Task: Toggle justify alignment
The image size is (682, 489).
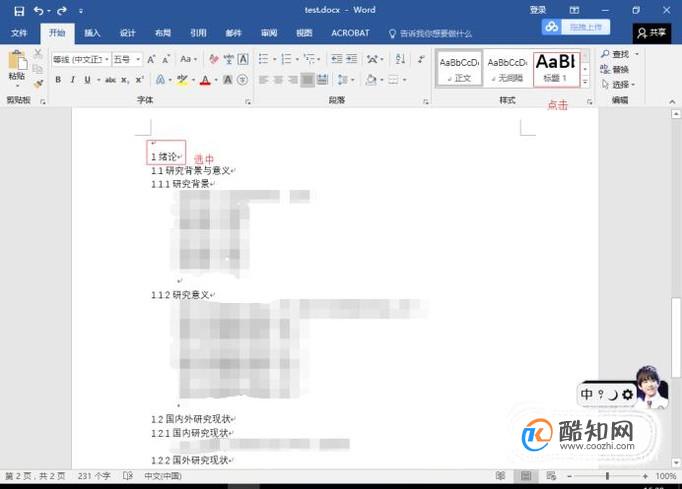Action: (x=308, y=80)
